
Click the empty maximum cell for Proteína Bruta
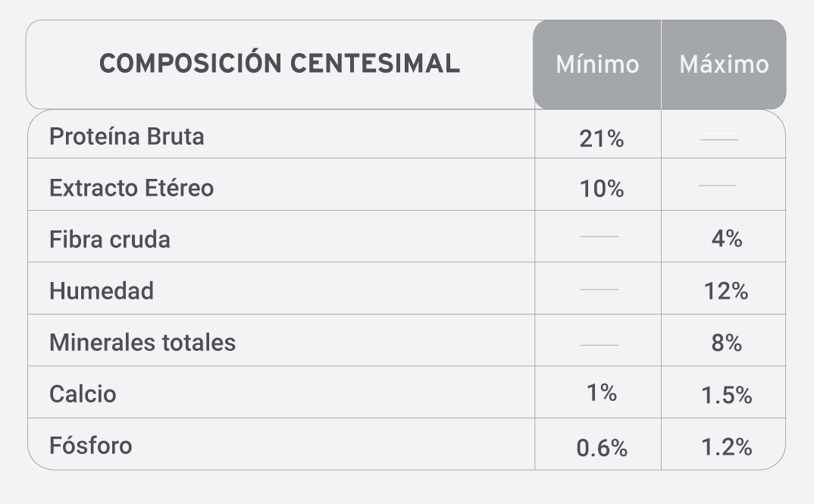click(x=723, y=134)
